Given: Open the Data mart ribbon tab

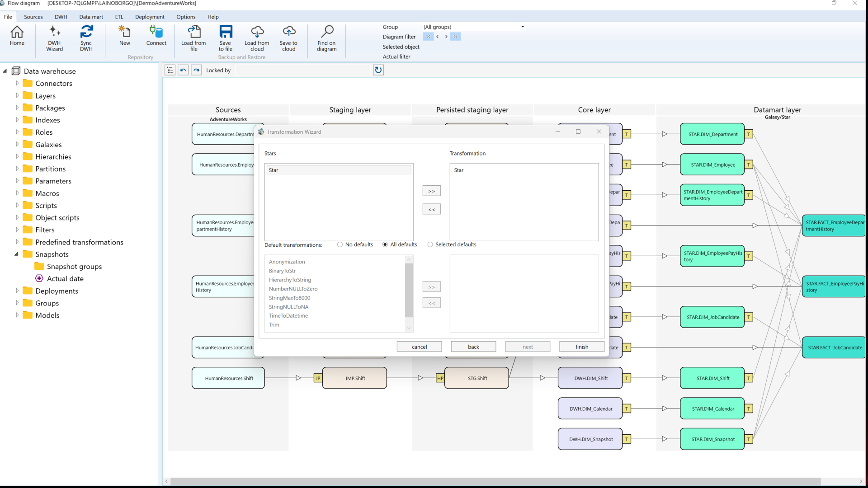Looking at the screenshot, I should tap(91, 17).
